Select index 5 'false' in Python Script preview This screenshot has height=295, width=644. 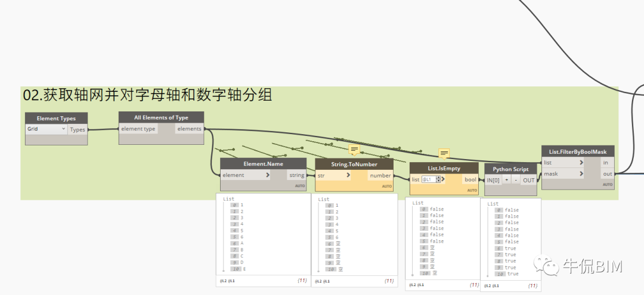click(x=512, y=242)
